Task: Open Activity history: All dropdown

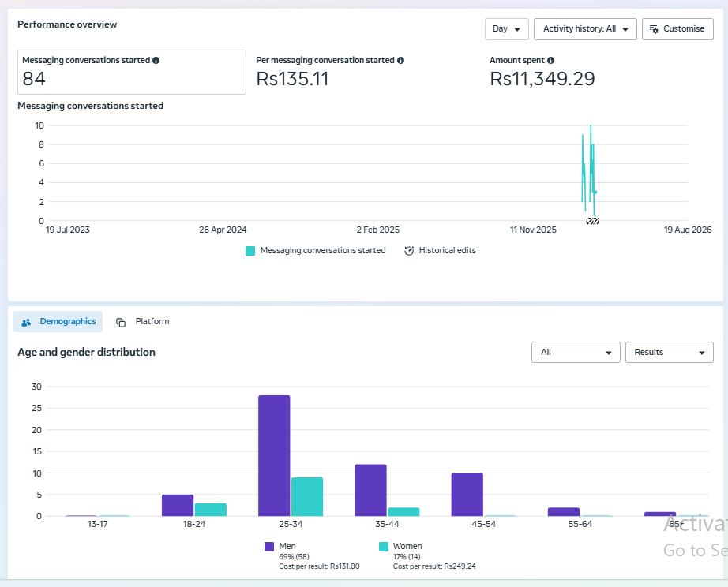Action: point(585,28)
